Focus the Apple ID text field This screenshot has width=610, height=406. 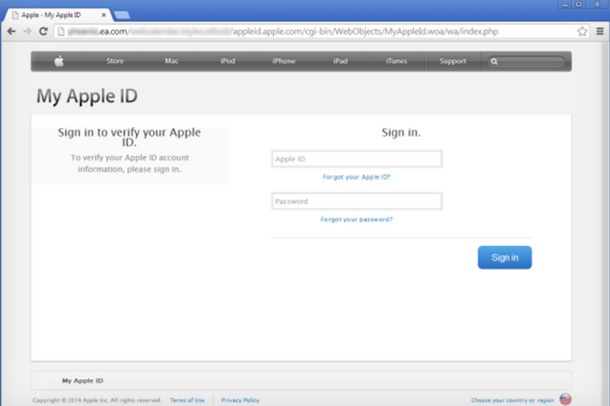click(356, 159)
